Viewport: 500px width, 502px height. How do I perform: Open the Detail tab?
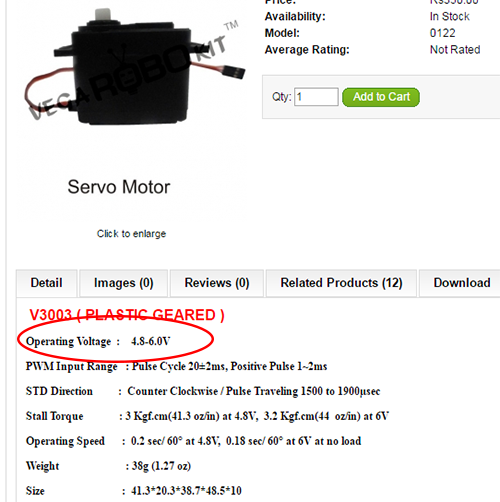click(47, 283)
